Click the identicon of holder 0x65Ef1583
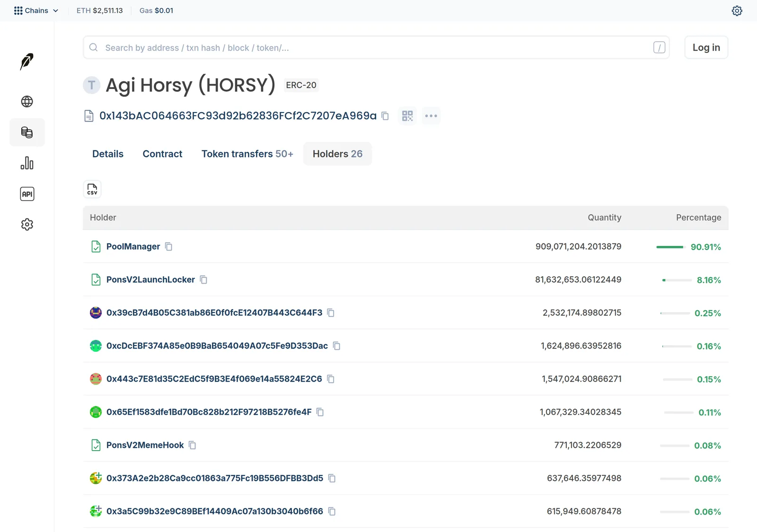 96,412
